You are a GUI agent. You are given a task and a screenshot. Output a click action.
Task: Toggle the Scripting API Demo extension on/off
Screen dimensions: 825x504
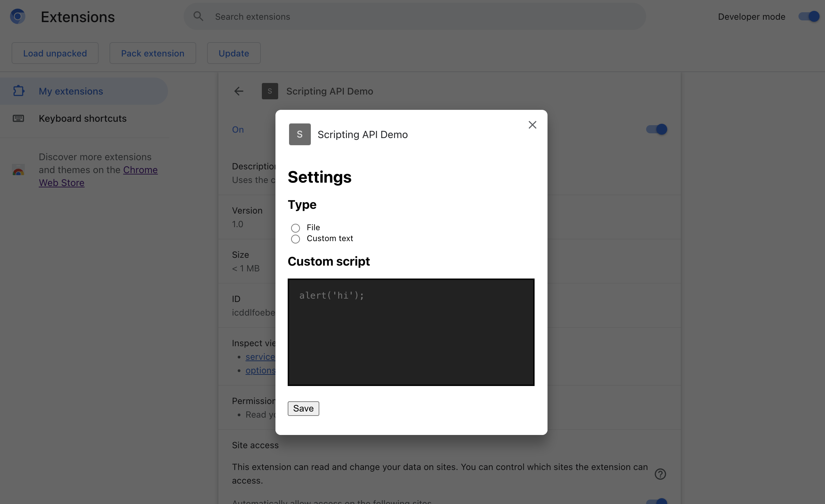coord(656,129)
